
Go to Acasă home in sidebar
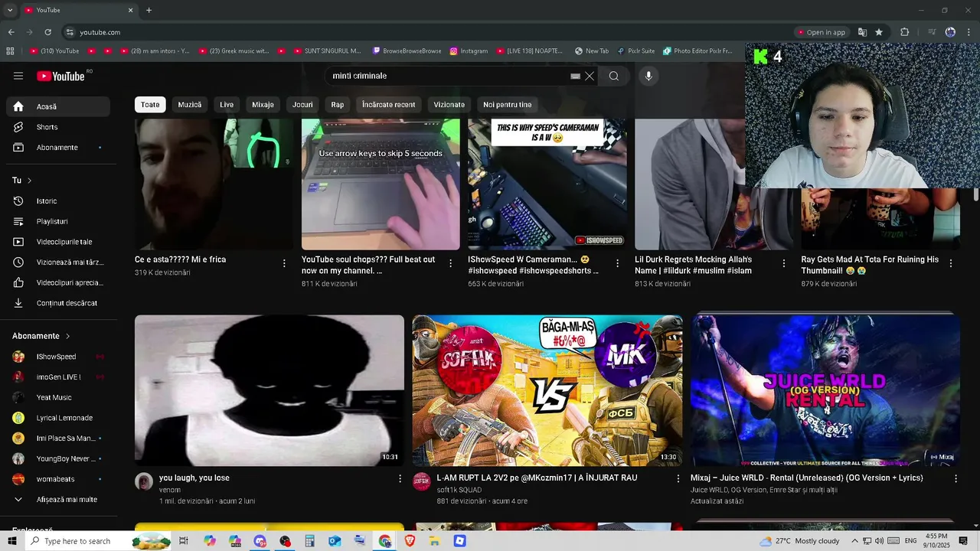57,106
